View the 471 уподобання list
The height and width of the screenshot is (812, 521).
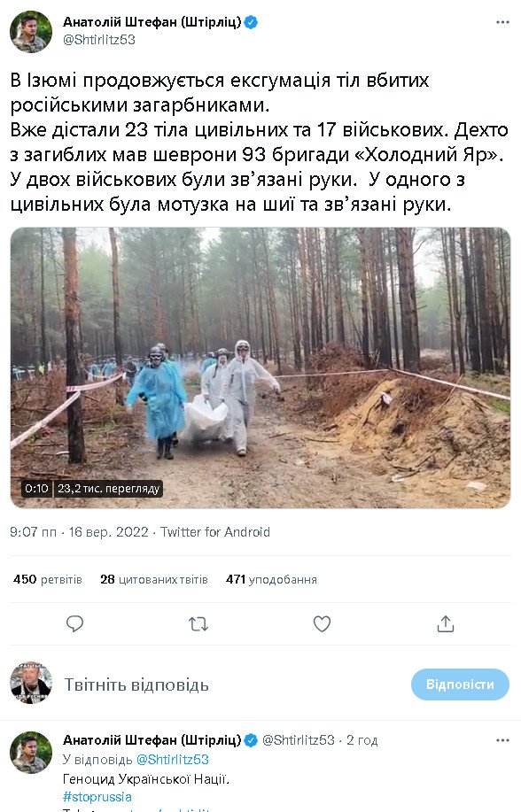coord(271,579)
